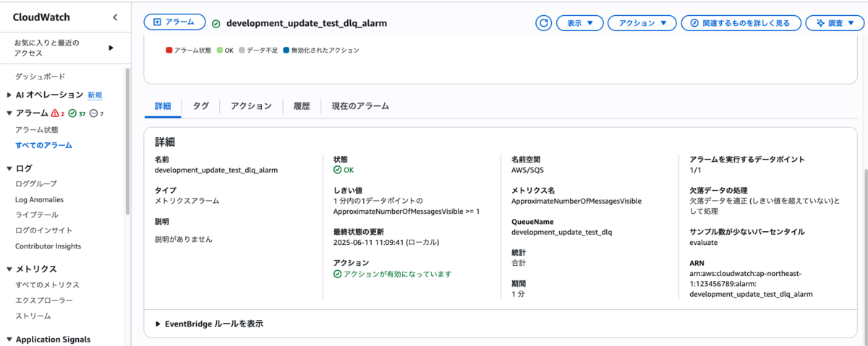Switch to the 現在のアラーム tab
This screenshot has height=346, width=868.
[x=360, y=106]
